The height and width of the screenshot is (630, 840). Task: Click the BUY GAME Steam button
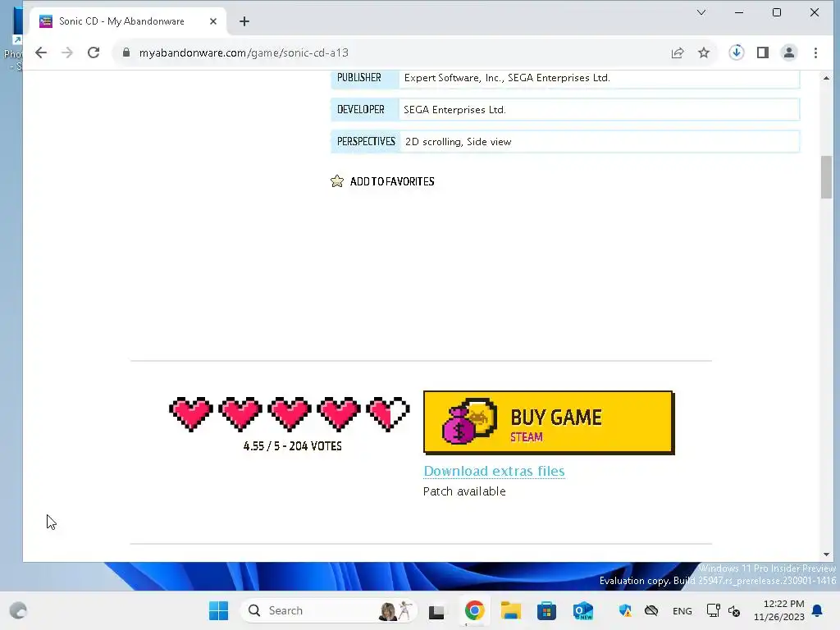pyautogui.click(x=549, y=422)
